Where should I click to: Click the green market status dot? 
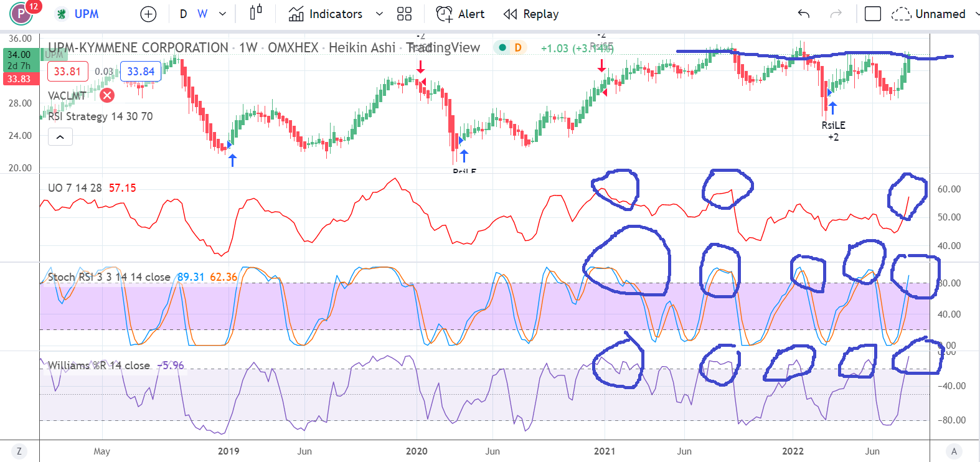tap(502, 47)
